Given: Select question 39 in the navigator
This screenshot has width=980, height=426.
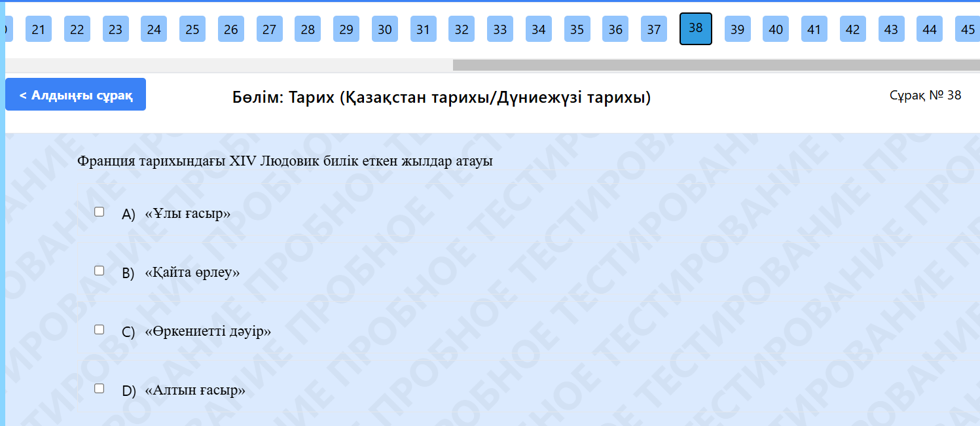Looking at the screenshot, I should pos(738,29).
